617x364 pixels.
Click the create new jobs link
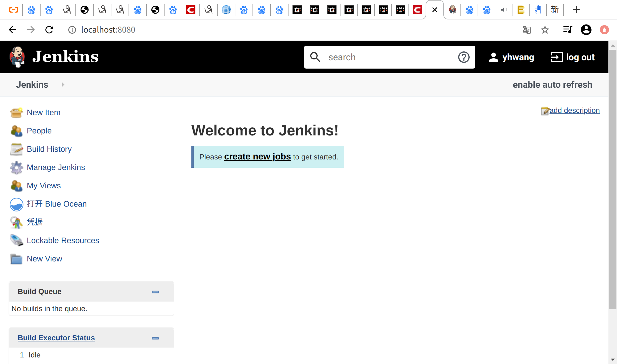click(x=257, y=157)
